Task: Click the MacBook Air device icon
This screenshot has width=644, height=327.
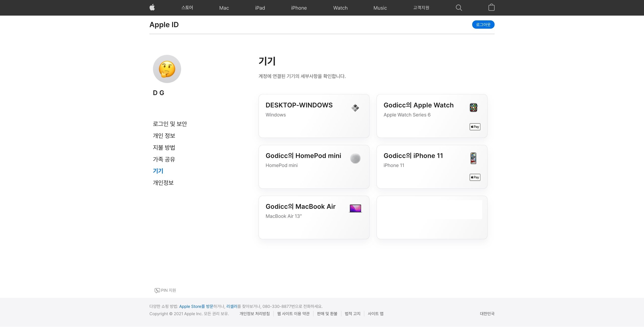Action: (x=355, y=209)
